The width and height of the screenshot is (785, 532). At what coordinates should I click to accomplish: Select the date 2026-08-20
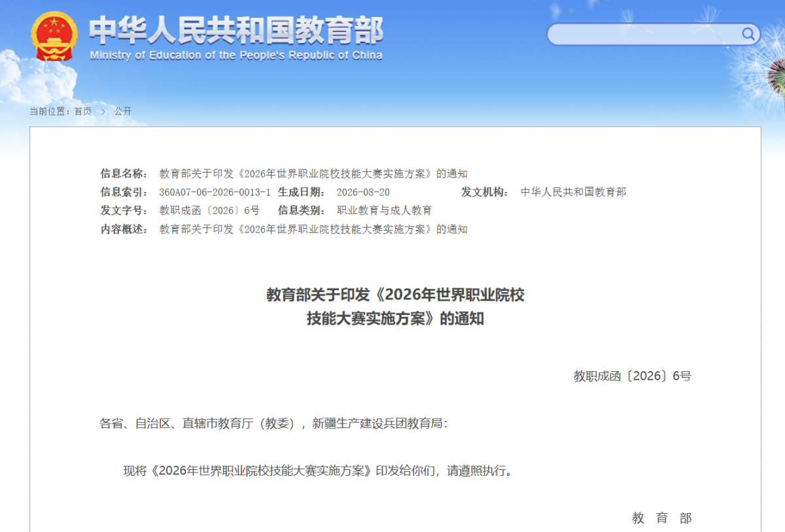363,192
